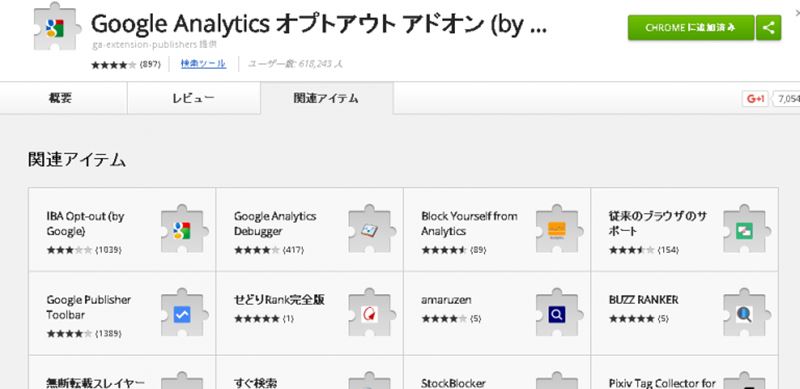Open the BUZZ RANKER title
800x389 pixels.
(643, 300)
